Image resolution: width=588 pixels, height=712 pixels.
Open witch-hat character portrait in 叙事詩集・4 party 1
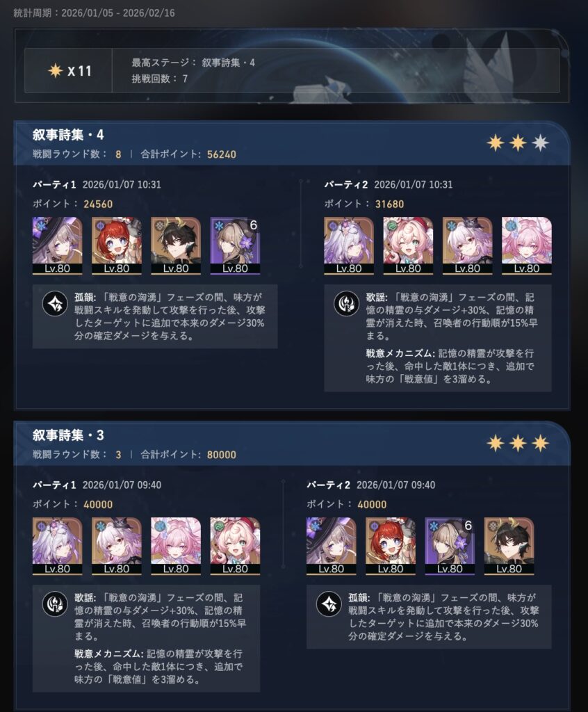57,245
